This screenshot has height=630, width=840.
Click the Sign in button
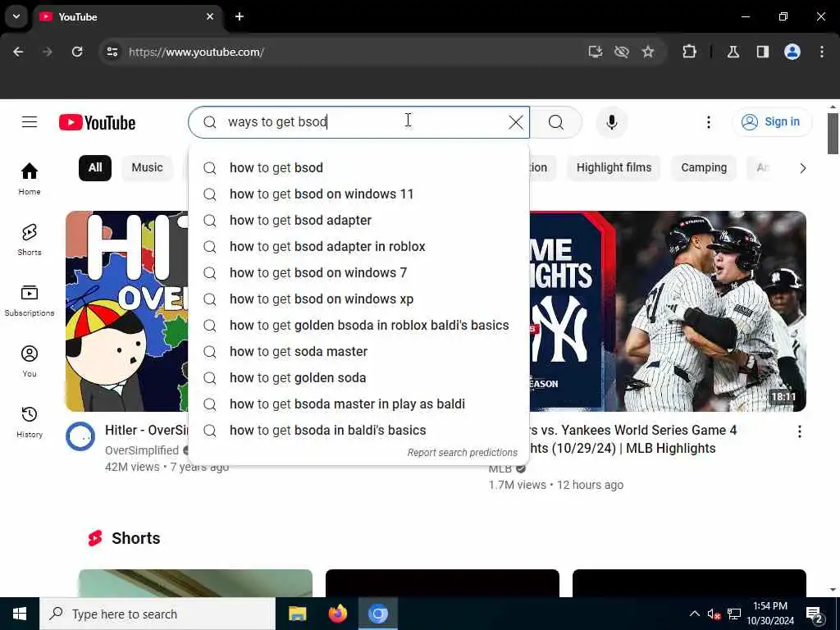click(x=771, y=122)
